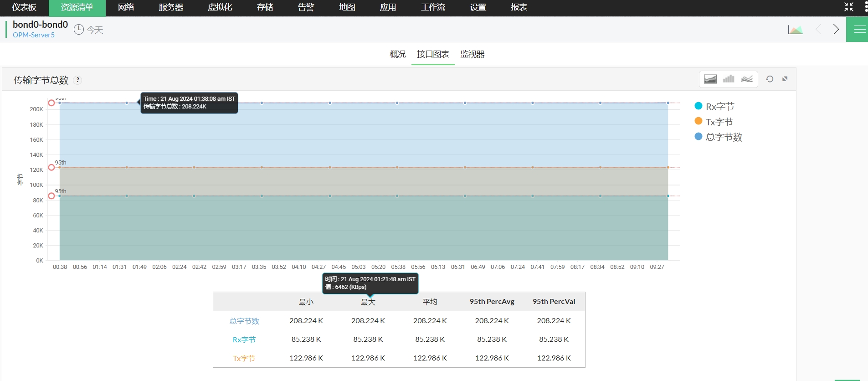Open the green hamburger menu
The width and height of the screenshot is (868, 381).
(x=858, y=30)
